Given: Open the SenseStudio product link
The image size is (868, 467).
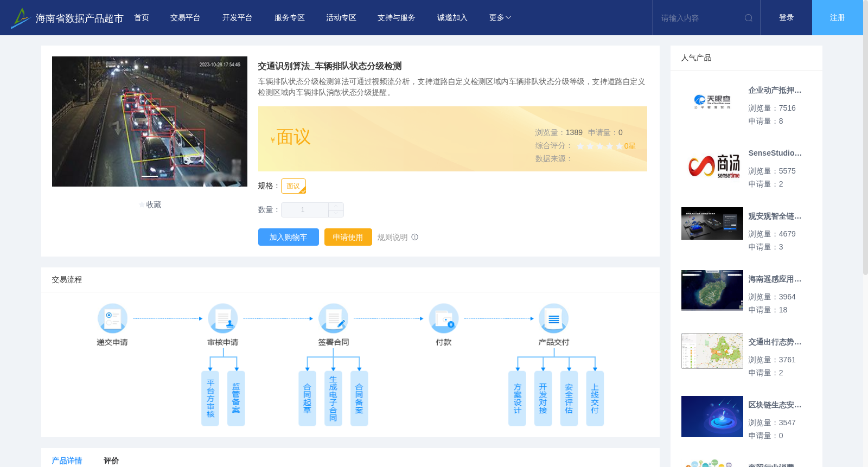Looking at the screenshot, I should click(775, 153).
